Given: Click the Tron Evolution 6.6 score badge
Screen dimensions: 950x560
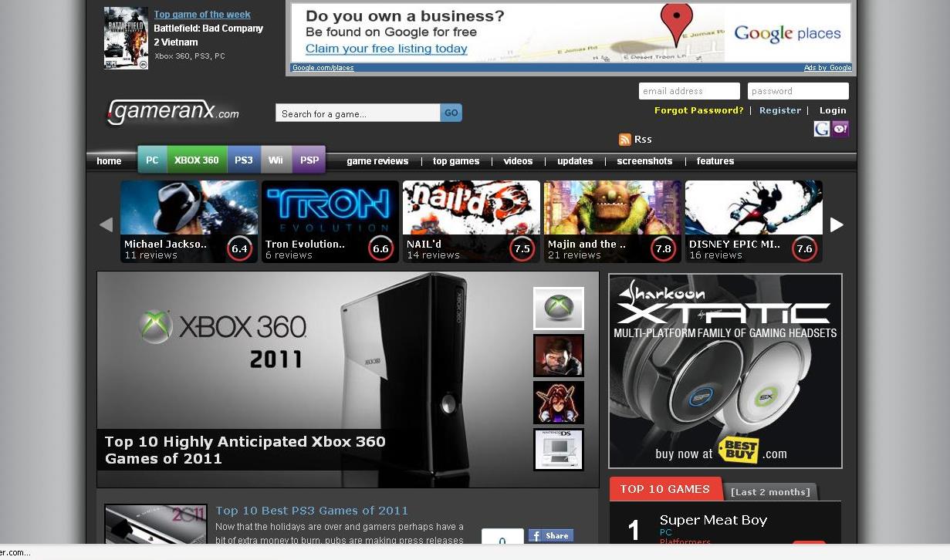Looking at the screenshot, I should coord(380,248).
